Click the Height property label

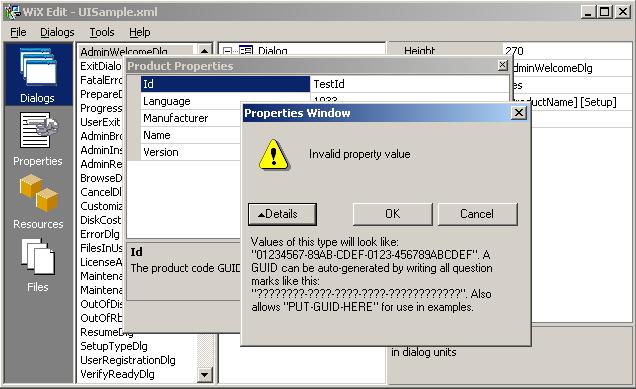pos(419,51)
